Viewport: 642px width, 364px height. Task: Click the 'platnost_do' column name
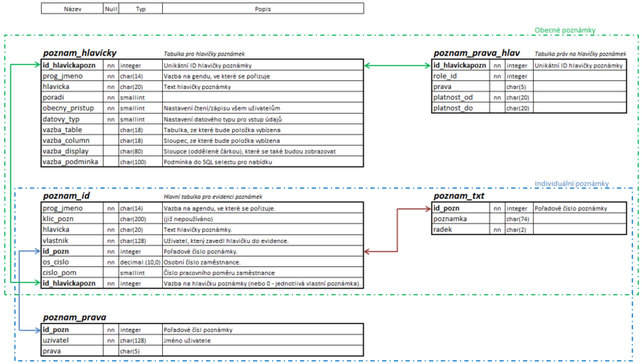coord(453,108)
